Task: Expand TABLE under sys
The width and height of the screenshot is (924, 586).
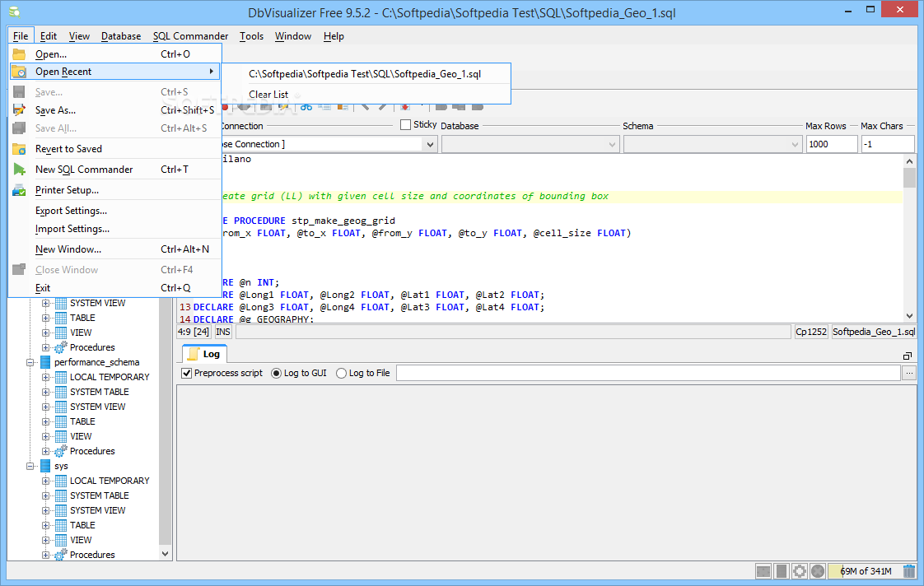Action: coord(45,525)
